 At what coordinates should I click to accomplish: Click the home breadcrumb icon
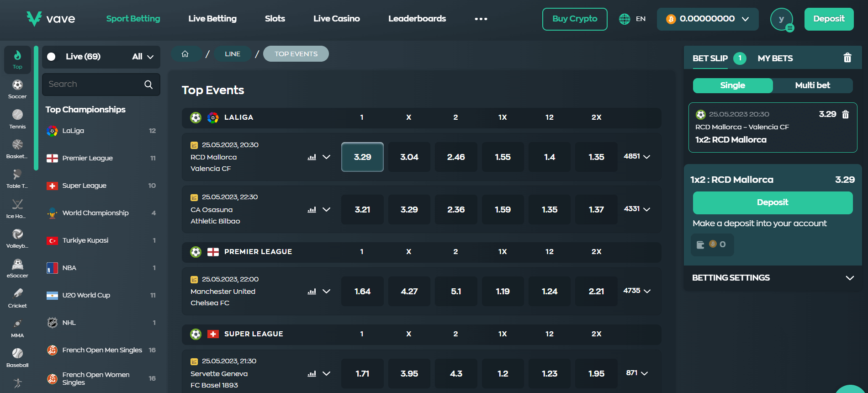pos(185,54)
